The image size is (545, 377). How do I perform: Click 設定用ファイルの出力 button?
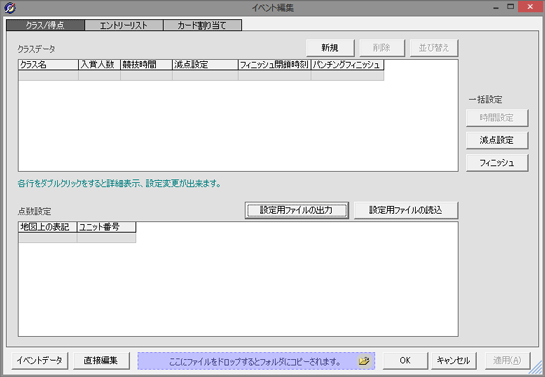tap(296, 210)
